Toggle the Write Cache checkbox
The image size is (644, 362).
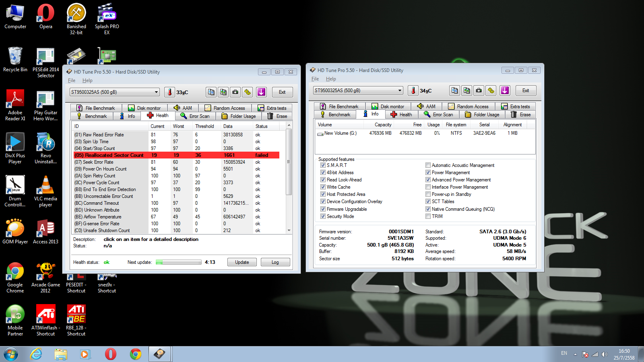point(323,187)
